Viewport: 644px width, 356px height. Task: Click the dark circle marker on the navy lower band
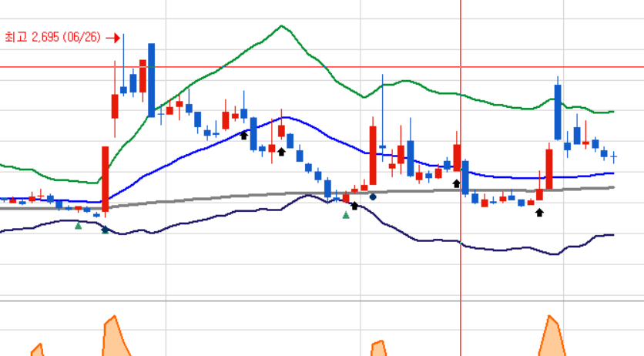click(105, 230)
